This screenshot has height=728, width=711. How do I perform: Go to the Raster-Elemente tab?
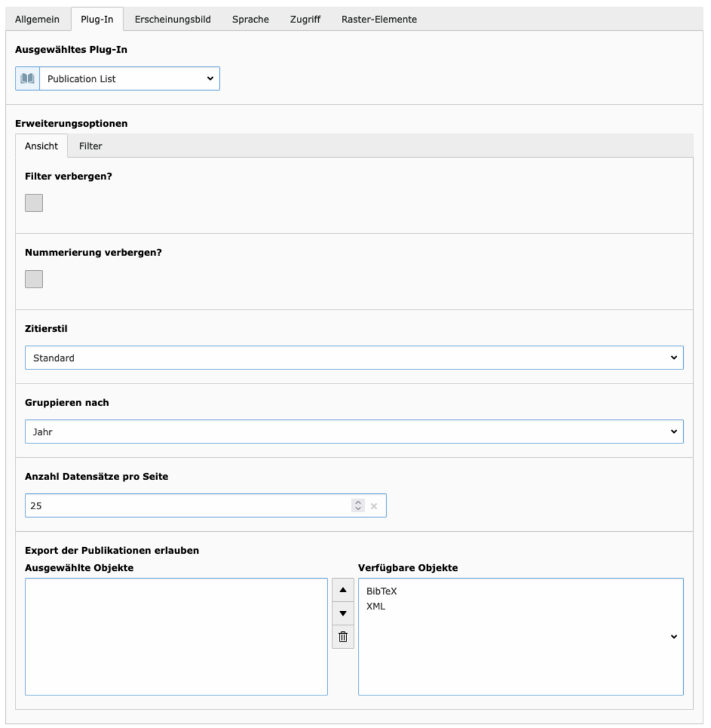(x=379, y=19)
